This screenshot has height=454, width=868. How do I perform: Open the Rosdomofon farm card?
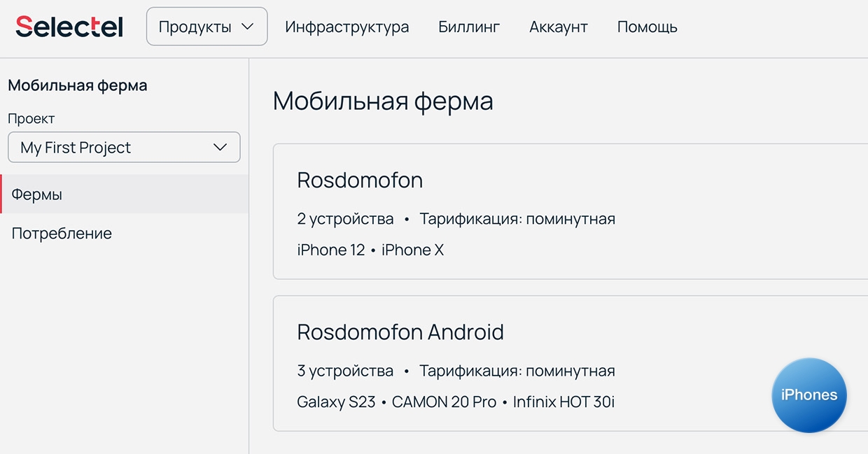click(360, 180)
